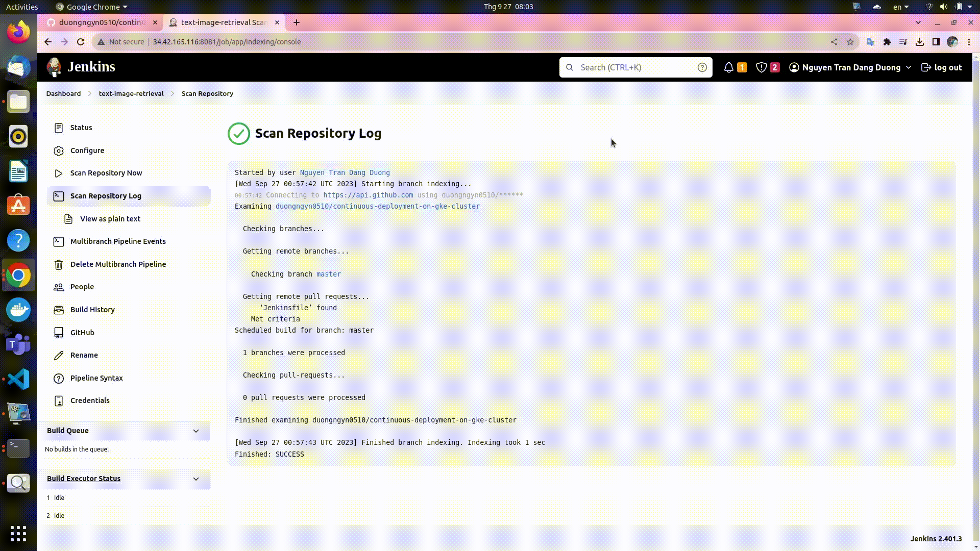The width and height of the screenshot is (980, 551).
Task: Click the master branch link
Action: pyautogui.click(x=328, y=274)
